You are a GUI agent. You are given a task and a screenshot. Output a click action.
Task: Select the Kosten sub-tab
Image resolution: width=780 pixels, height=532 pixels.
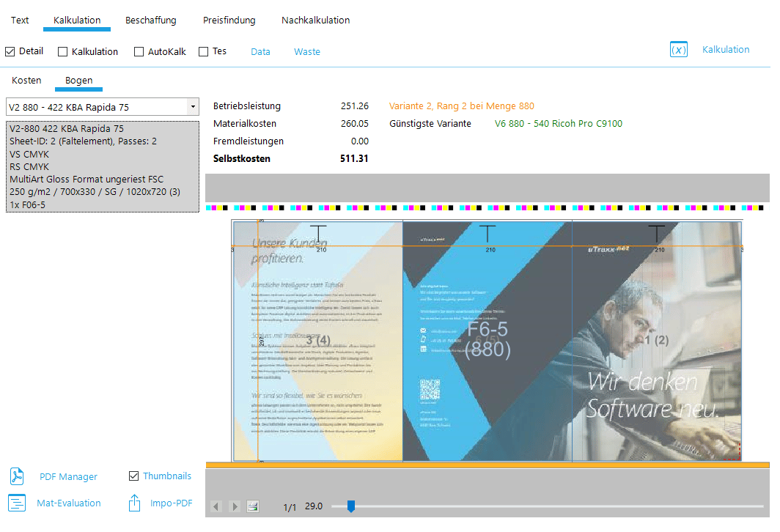(26, 81)
